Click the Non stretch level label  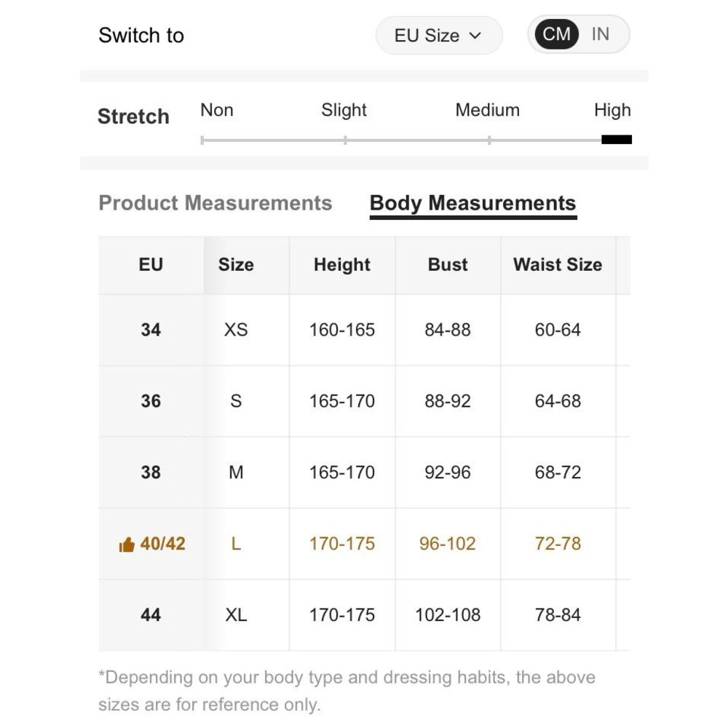tap(217, 111)
